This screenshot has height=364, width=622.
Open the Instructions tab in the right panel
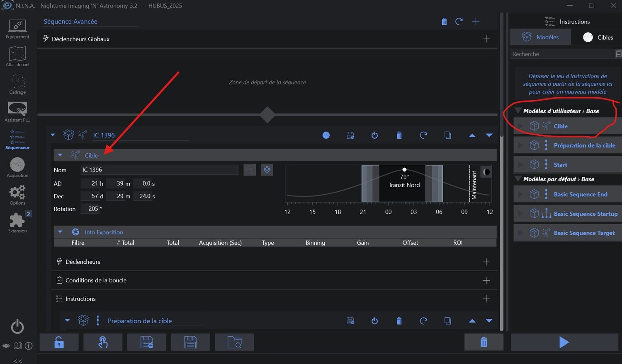[x=567, y=22]
